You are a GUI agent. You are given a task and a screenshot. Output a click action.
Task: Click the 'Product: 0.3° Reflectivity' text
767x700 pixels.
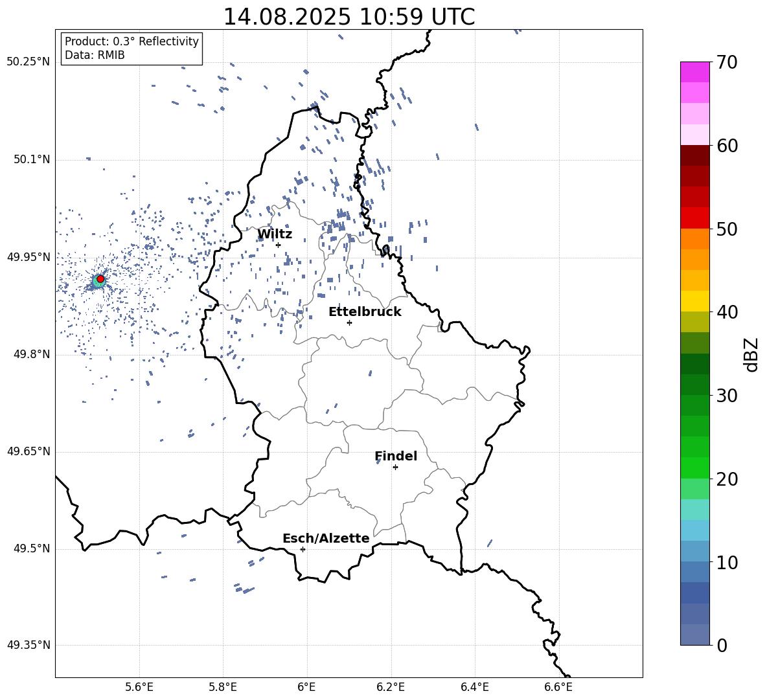pyautogui.click(x=132, y=41)
